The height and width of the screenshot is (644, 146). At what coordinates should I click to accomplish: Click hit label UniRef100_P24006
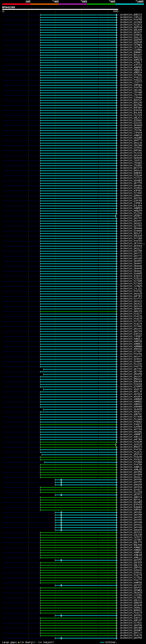pyautogui.click(x=131, y=384)
